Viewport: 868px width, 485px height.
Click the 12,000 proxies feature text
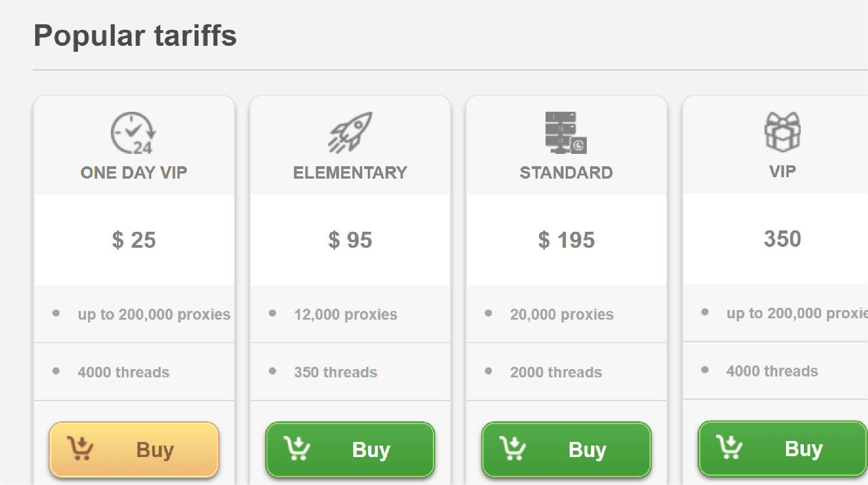coord(345,314)
